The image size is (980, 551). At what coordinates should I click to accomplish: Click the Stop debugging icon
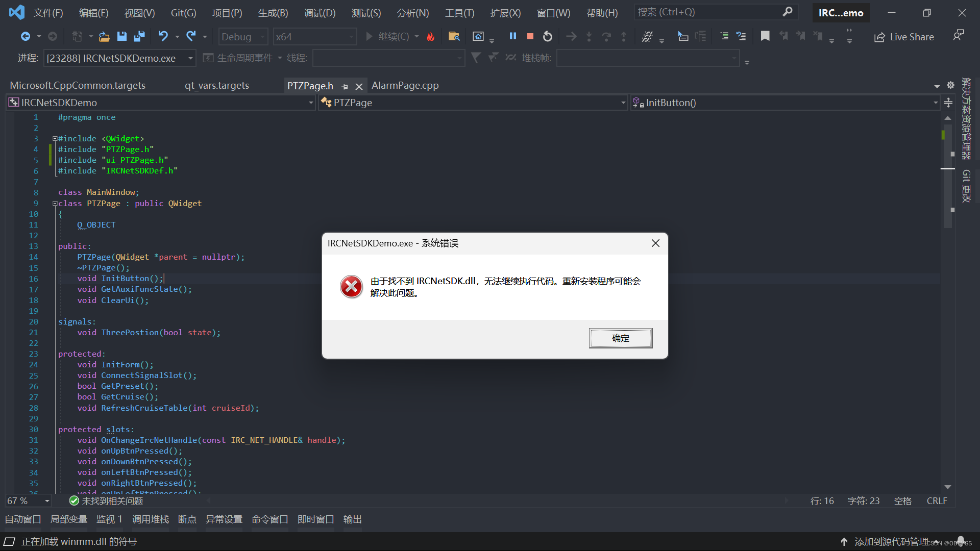point(530,37)
